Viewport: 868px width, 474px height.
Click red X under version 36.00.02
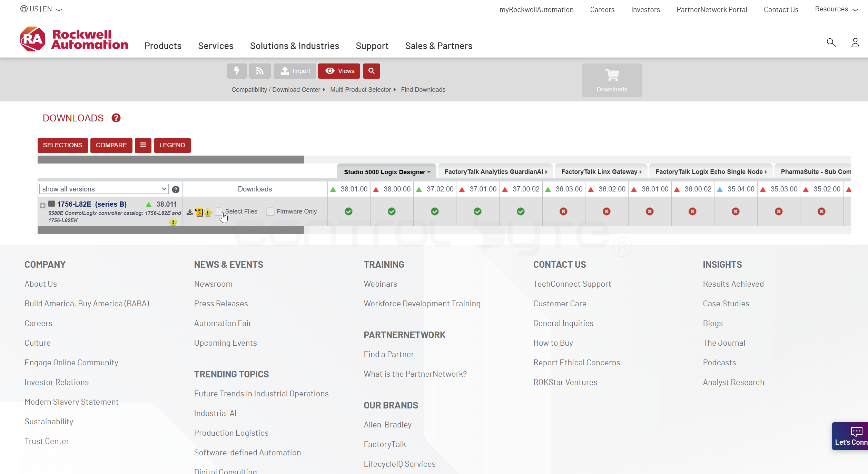click(692, 211)
